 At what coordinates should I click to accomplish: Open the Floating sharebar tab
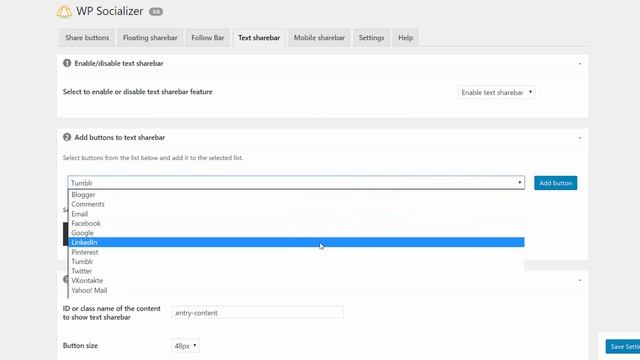[x=150, y=38]
